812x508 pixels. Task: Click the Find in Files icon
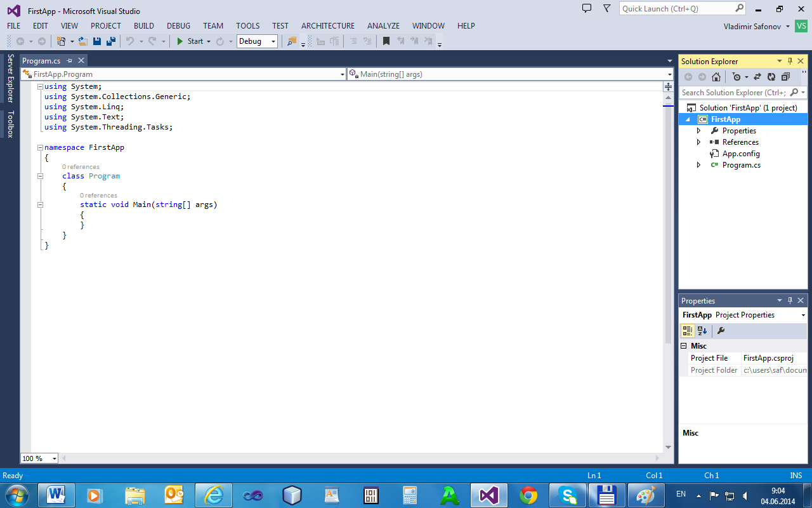(x=292, y=41)
